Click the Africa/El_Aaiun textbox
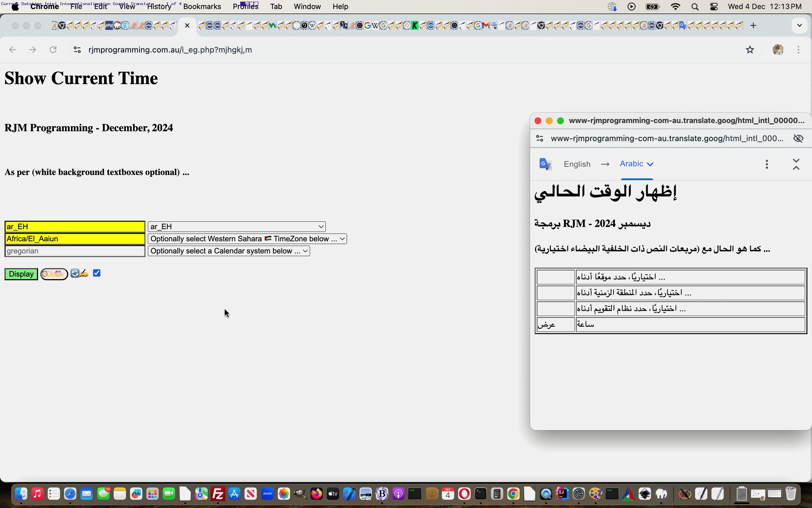This screenshot has height=508, width=812. click(x=75, y=238)
